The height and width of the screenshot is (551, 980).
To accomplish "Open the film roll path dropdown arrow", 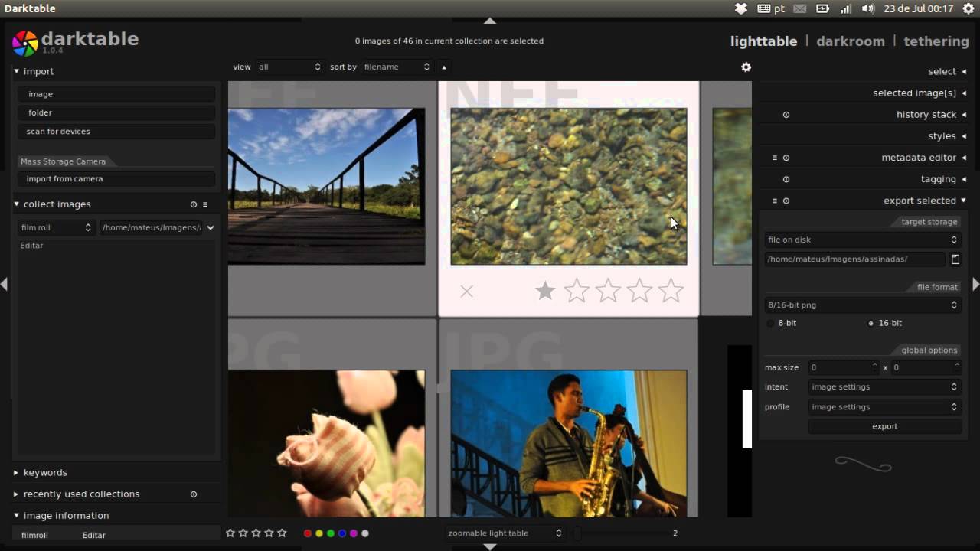I will click(x=211, y=227).
